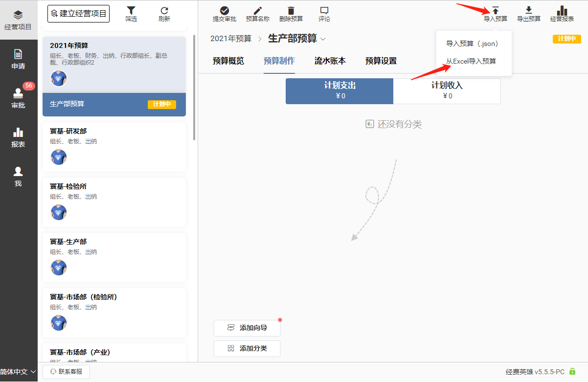588x382 pixels.
Task: Click the 导出预算 download icon
Action: (x=528, y=11)
